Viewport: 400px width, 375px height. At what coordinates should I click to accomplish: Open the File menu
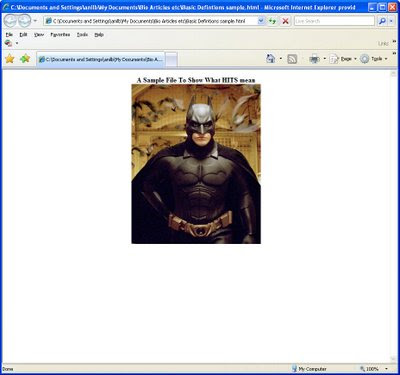pyautogui.click(x=9, y=35)
